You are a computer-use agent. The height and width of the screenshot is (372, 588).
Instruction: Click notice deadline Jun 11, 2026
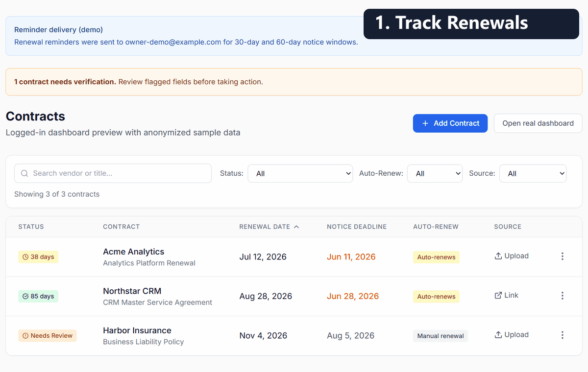[x=351, y=257]
